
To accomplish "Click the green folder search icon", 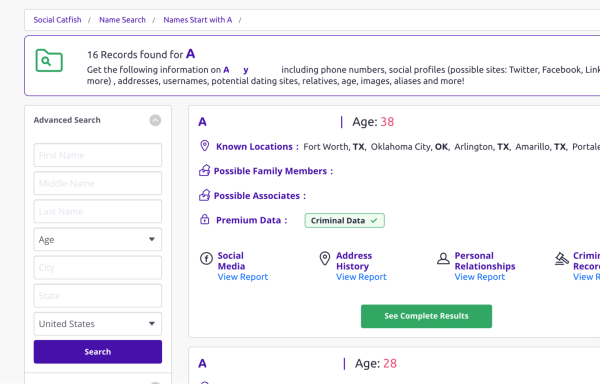I will tap(49, 60).
